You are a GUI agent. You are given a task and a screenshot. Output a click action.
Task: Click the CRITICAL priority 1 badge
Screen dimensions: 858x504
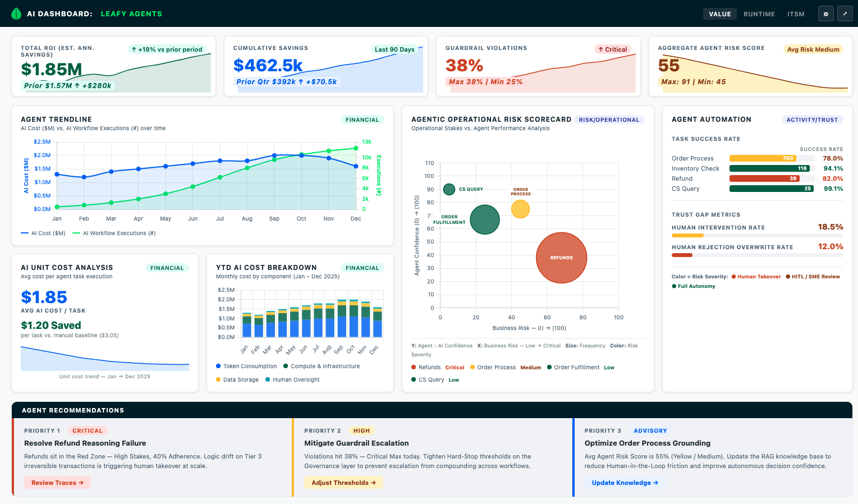tap(88, 430)
